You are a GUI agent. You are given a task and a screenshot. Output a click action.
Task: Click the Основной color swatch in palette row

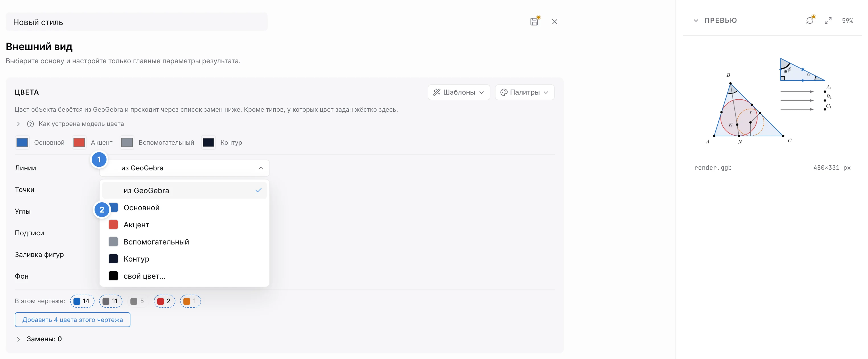pyautogui.click(x=22, y=142)
